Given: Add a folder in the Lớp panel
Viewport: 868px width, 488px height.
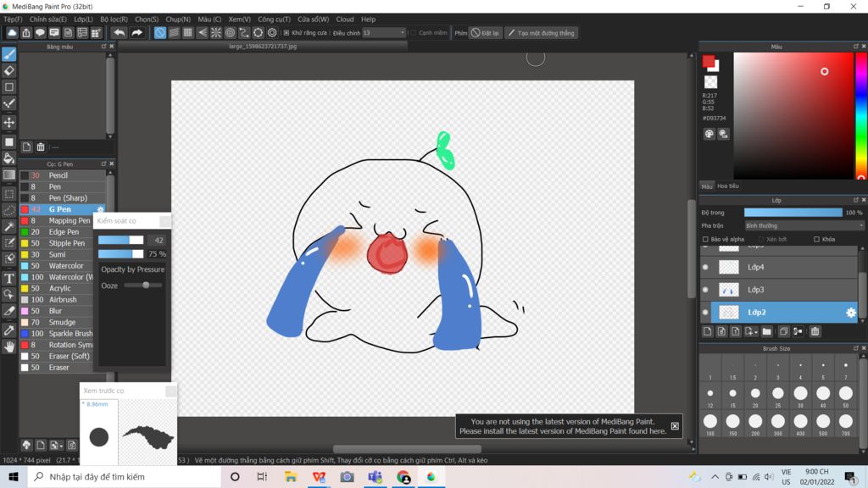Looking at the screenshot, I should (x=766, y=331).
